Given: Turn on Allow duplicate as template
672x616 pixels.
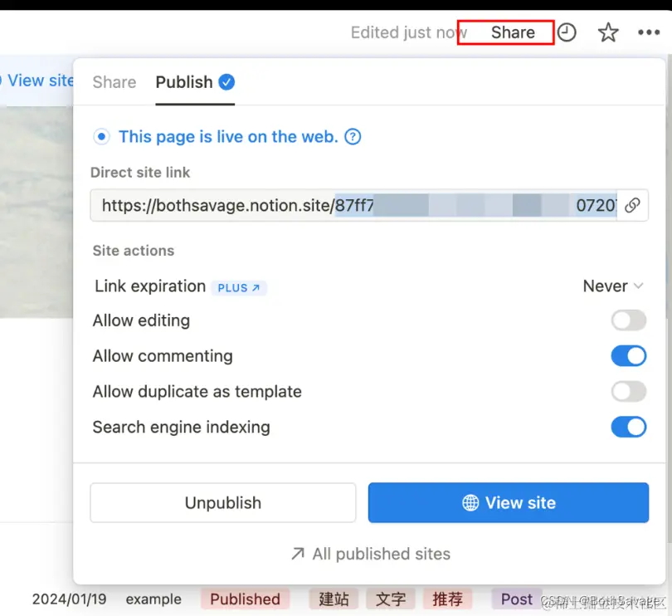Looking at the screenshot, I should 628,392.
